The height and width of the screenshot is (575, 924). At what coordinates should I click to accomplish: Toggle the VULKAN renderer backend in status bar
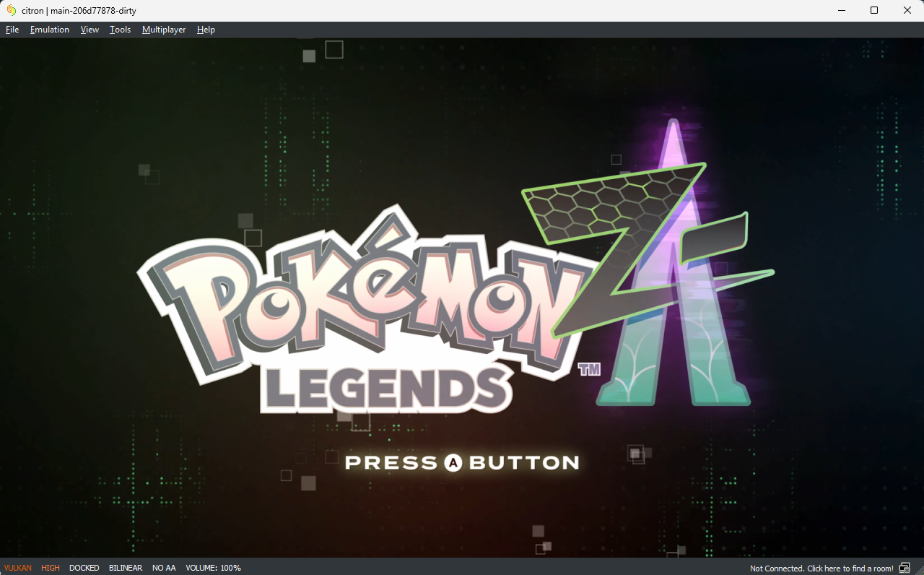pos(18,568)
